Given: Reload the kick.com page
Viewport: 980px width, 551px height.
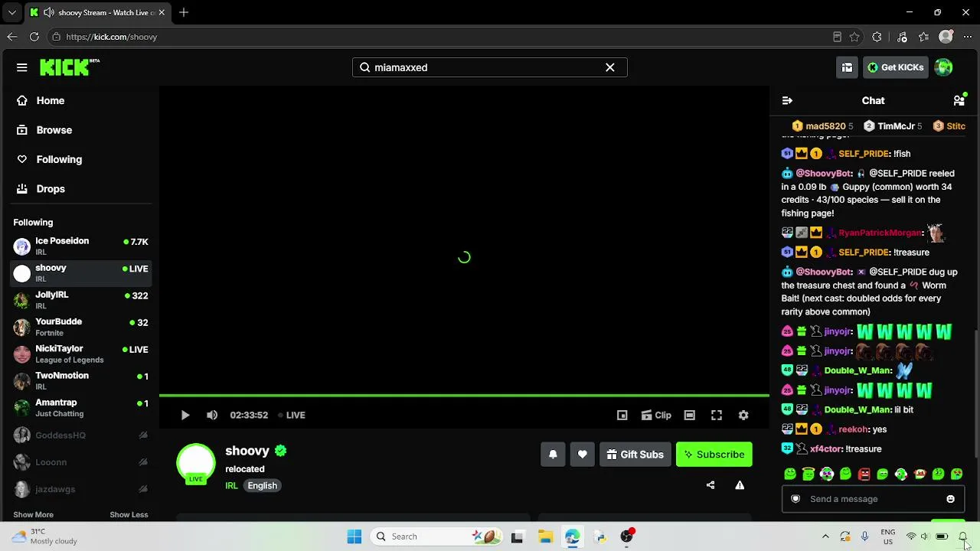Looking at the screenshot, I should (34, 37).
